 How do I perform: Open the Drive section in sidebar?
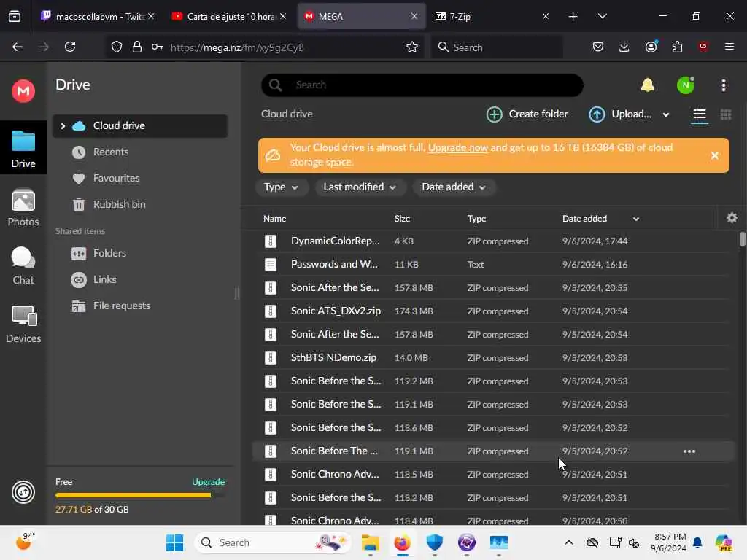(x=23, y=149)
